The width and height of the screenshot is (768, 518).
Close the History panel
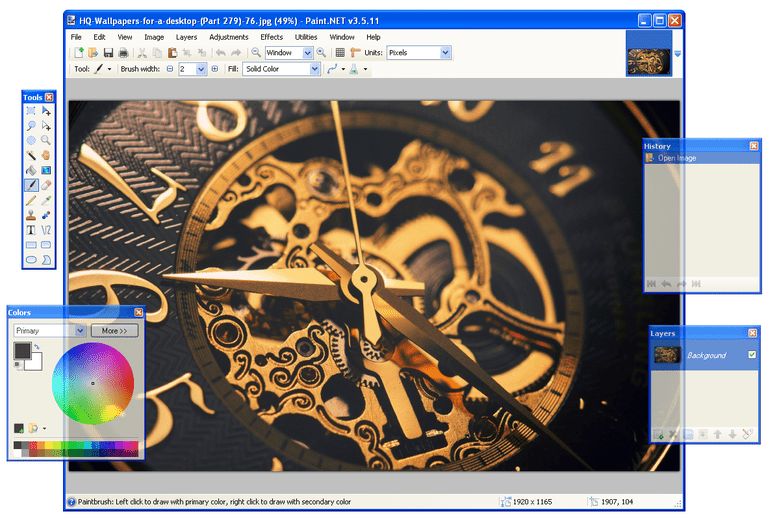coord(754,146)
